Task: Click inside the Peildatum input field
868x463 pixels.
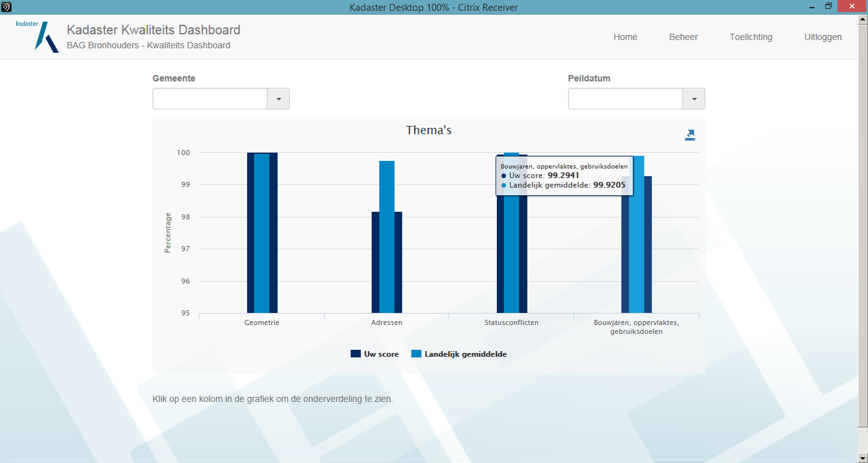Action: 625,99
